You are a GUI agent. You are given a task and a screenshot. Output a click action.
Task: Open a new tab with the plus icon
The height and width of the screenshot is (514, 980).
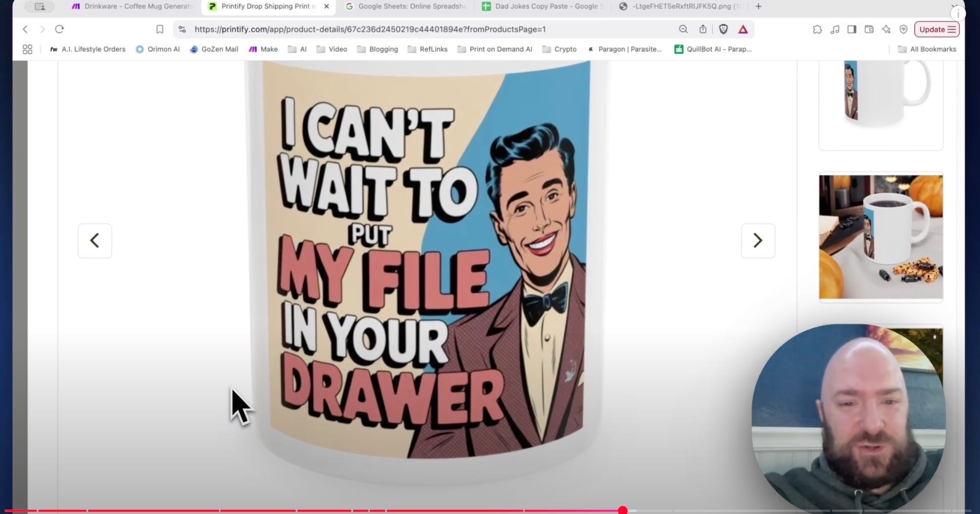point(758,6)
